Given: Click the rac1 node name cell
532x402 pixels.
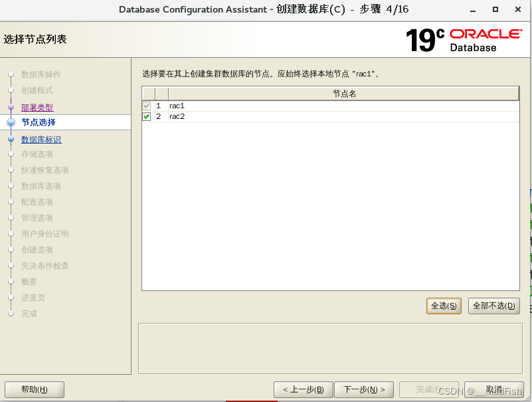Looking at the screenshot, I should (x=343, y=106).
